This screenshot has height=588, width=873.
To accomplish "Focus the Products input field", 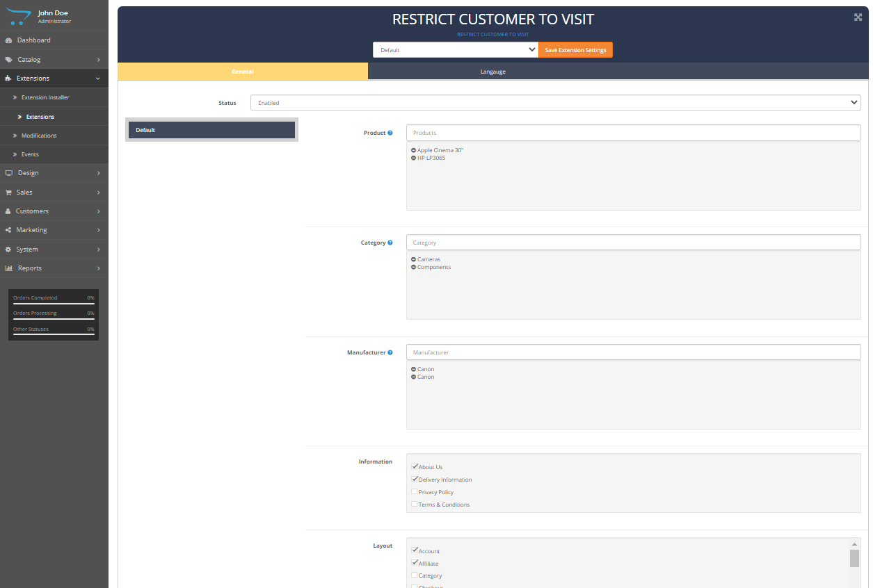I will [633, 133].
